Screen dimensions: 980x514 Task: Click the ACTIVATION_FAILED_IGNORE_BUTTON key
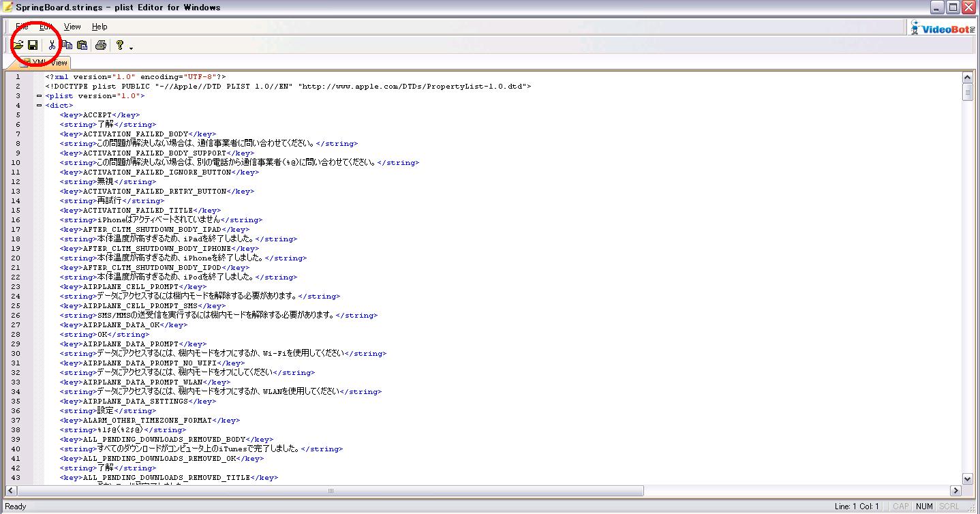pos(159,172)
